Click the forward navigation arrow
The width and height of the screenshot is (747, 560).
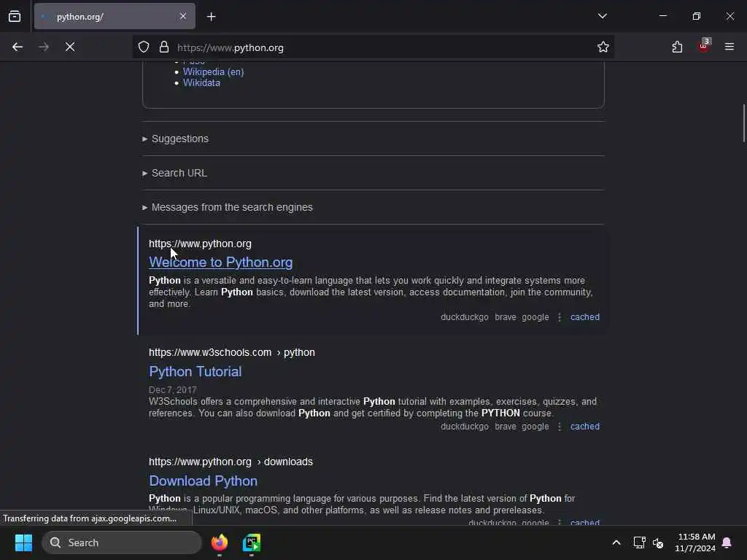43,47
